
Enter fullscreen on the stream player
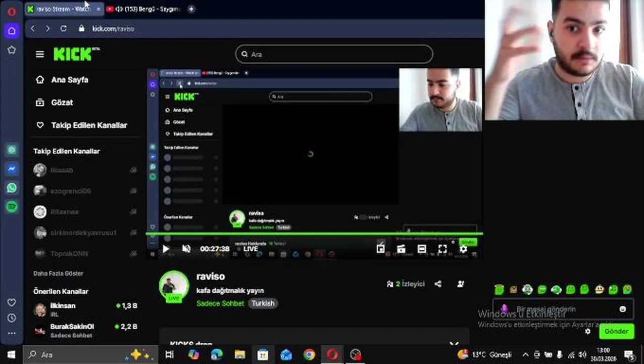point(442,249)
